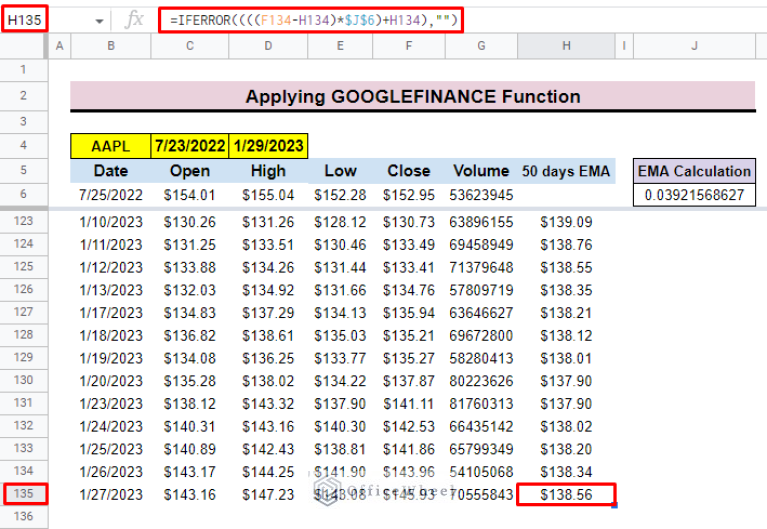Viewport: 767px width, 529px height.
Task: Select the 1/20/2023 date cell
Action: (111, 380)
